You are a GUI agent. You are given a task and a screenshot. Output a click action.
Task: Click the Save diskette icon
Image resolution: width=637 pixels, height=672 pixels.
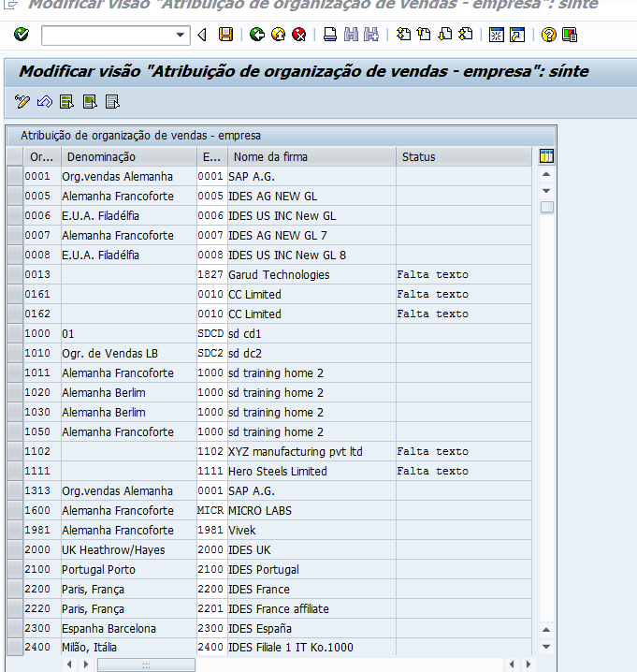[x=225, y=35]
